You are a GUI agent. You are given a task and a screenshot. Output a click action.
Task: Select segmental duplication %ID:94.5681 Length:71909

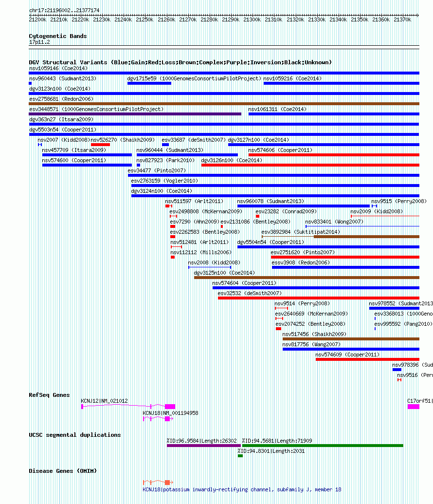[x=323, y=446]
